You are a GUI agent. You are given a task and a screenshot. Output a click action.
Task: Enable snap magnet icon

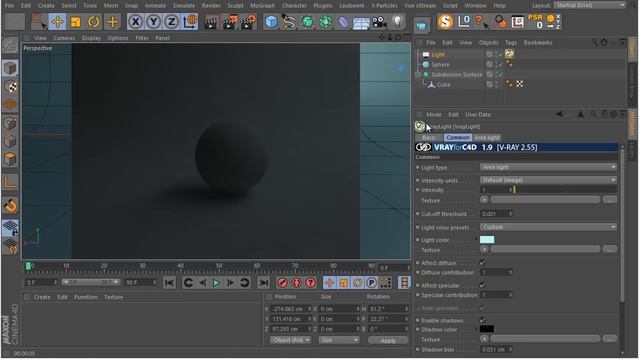10,206
